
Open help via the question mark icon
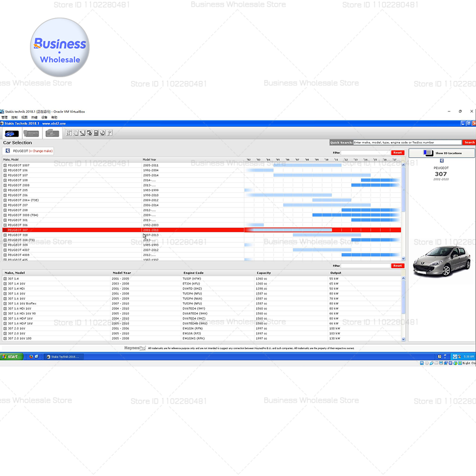(x=109, y=133)
